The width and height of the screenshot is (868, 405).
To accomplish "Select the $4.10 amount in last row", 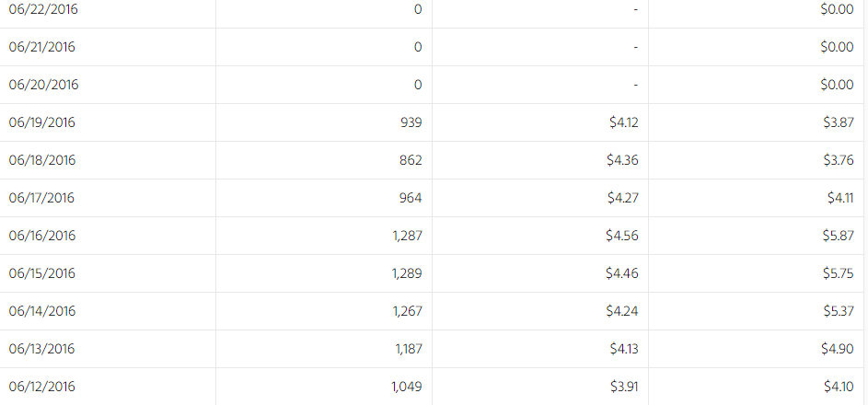I will point(839,387).
